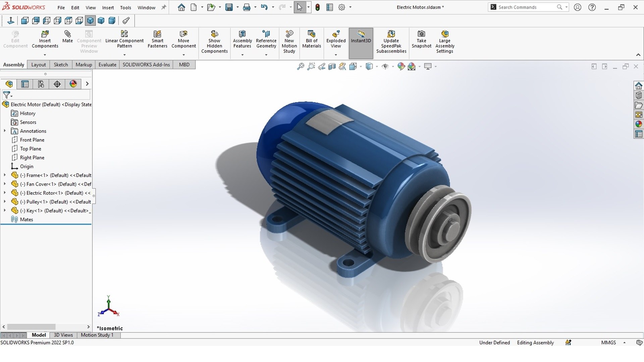Select the Move Component tool
The width and height of the screenshot is (644, 362).
(x=183, y=40)
